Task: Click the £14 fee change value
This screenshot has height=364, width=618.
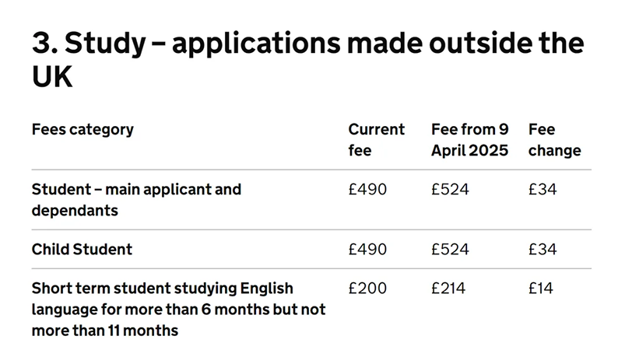Action: [x=541, y=289]
